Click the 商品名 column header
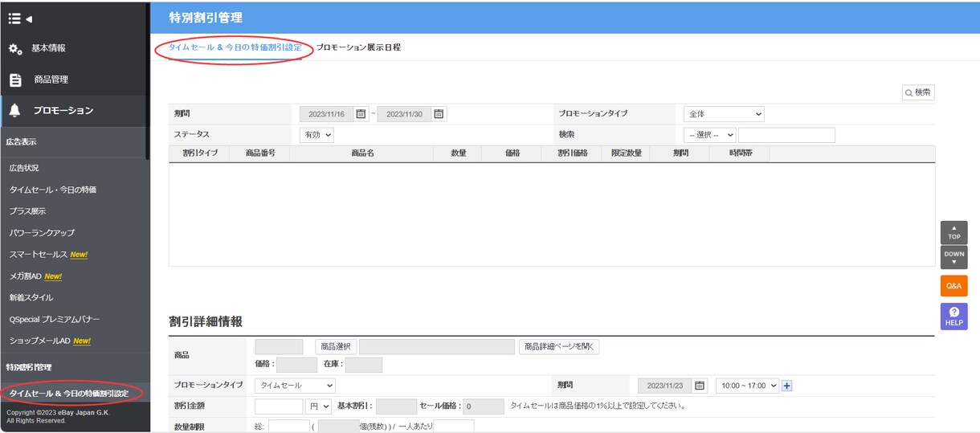 [362, 153]
